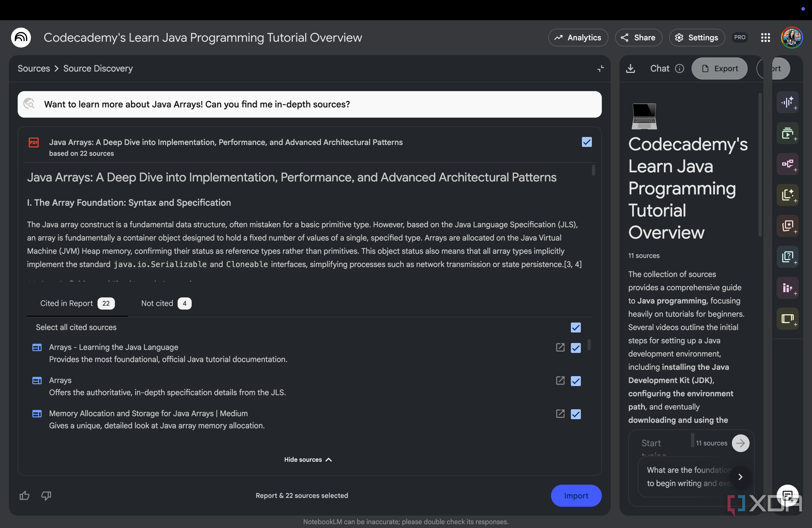Click the discover sources search icon
The image size is (812, 528).
[x=29, y=104]
